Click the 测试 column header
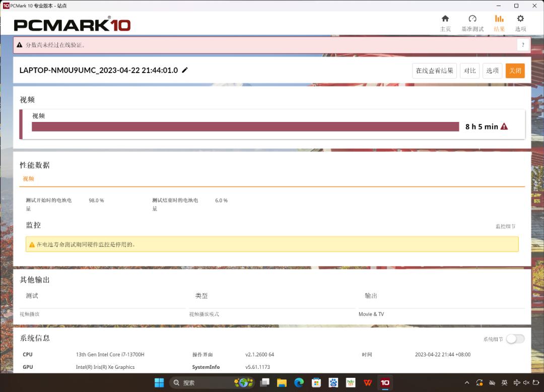The width and height of the screenshot is (544, 392). pos(32,296)
